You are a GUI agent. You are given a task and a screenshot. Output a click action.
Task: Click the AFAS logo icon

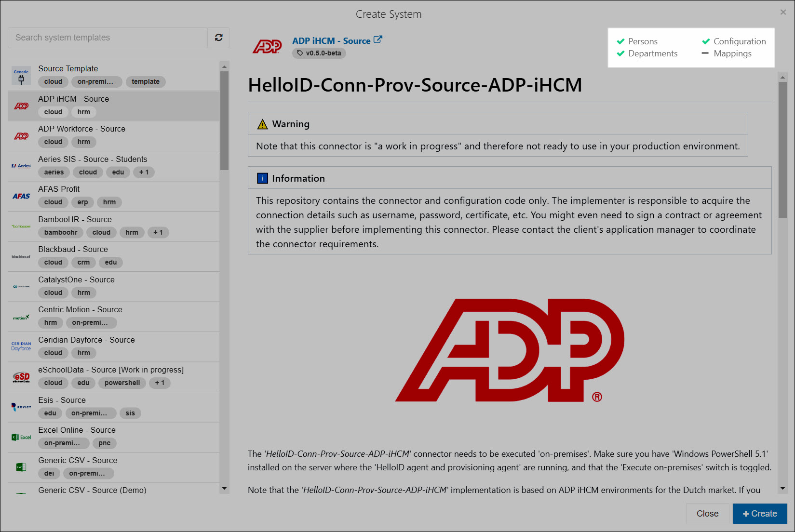(21, 196)
